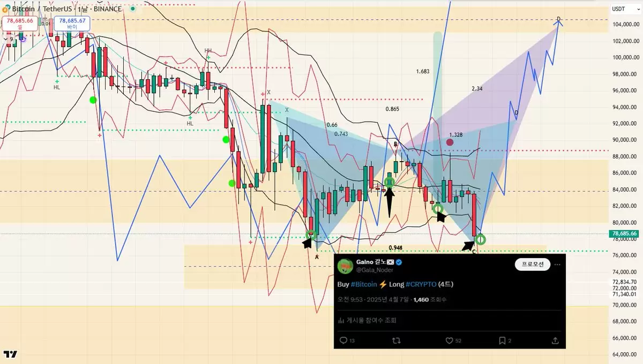Open the tweet's three-dot more menu
This screenshot has height=364, width=643.
pyautogui.click(x=557, y=264)
